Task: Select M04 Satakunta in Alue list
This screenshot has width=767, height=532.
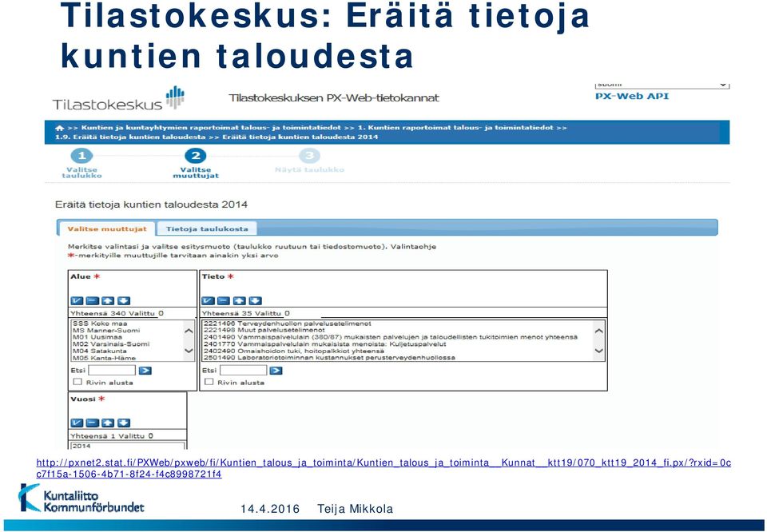Action: click(127, 351)
